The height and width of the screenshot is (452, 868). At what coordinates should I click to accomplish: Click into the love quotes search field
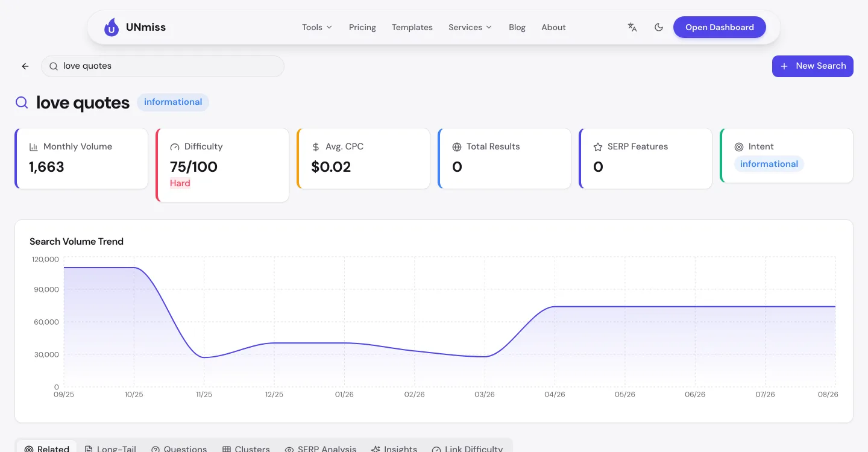(163, 66)
